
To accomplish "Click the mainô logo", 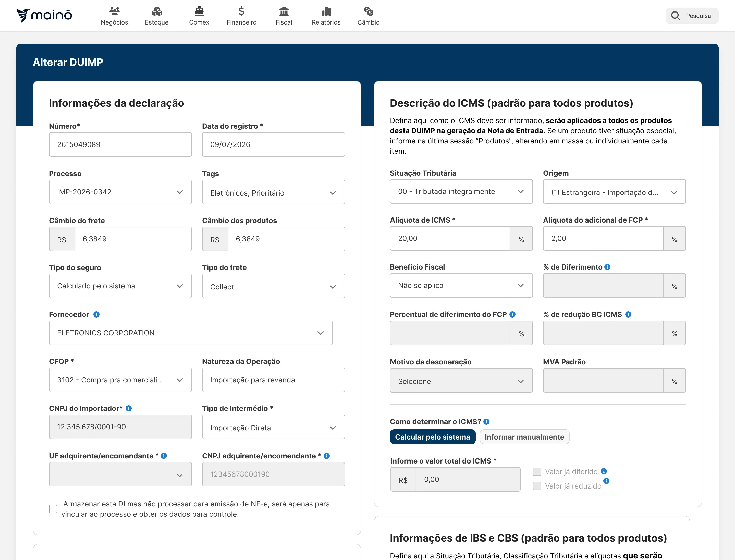I will [44, 15].
